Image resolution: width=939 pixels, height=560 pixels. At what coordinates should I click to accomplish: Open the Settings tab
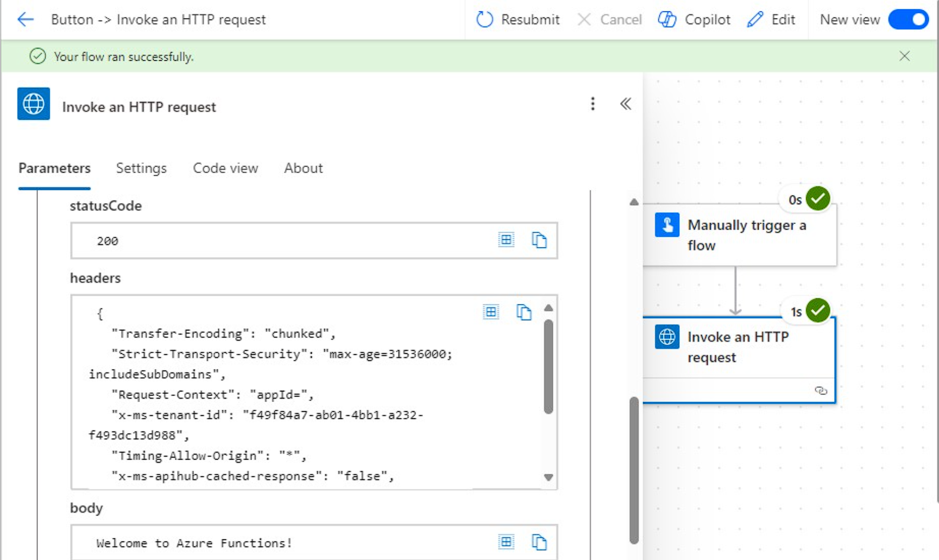141,168
